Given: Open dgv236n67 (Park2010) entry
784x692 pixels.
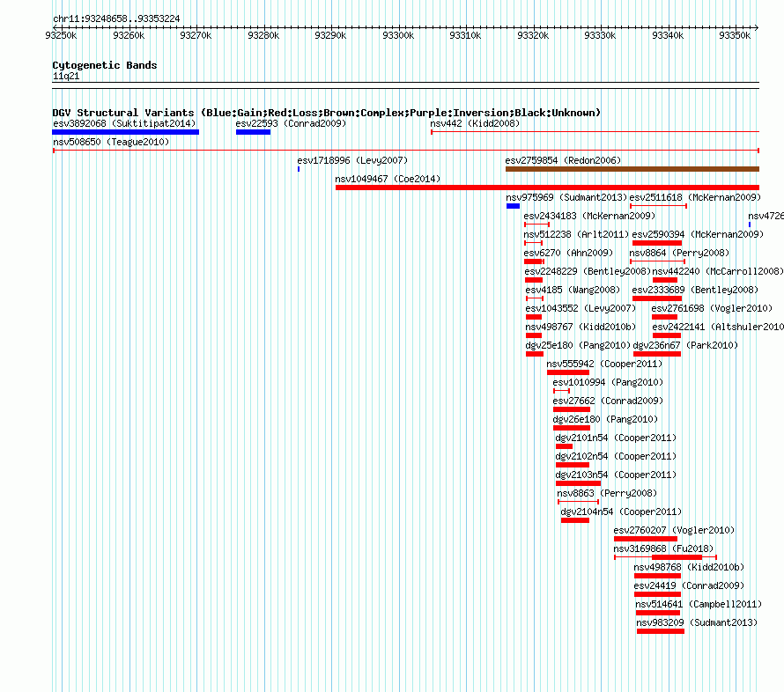Looking at the screenshot, I should point(685,345).
